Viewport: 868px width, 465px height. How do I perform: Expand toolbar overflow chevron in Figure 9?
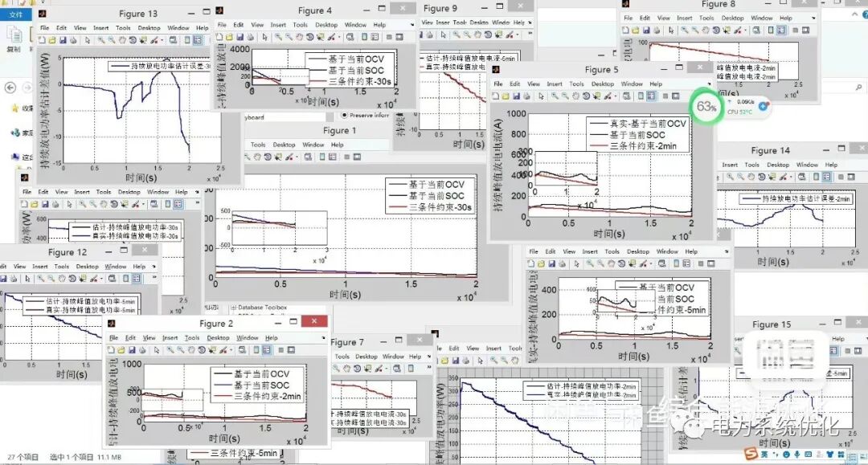click(530, 33)
